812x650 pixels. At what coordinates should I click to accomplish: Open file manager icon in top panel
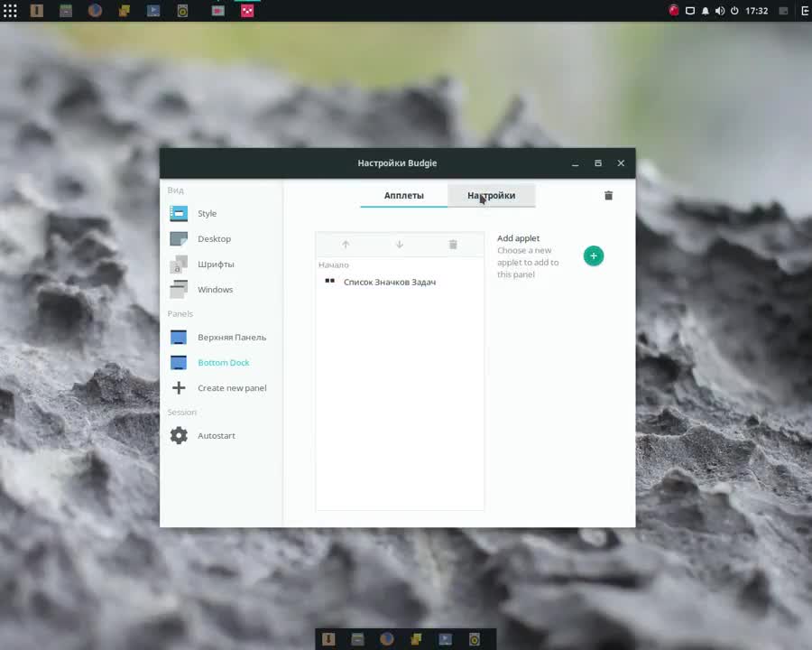pyautogui.click(x=66, y=10)
